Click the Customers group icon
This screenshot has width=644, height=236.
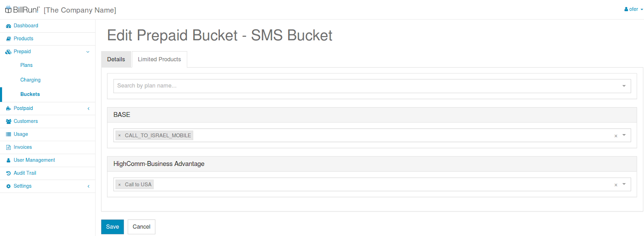pyautogui.click(x=8, y=121)
